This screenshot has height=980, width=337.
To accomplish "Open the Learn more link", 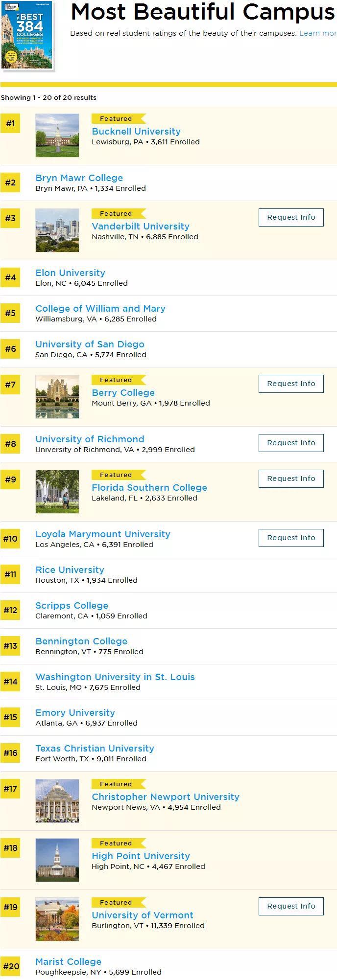I will (x=318, y=33).
